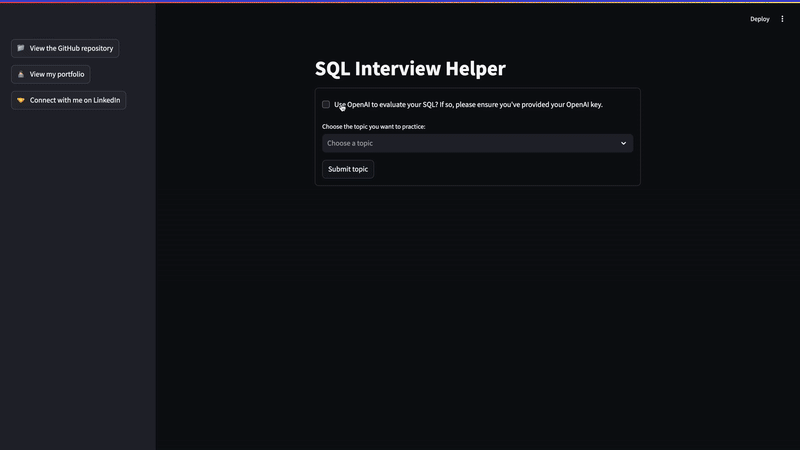Click the chevron arrow in the topic selector
The height and width of the screenshot is (450, 800).
click(623, 143)
